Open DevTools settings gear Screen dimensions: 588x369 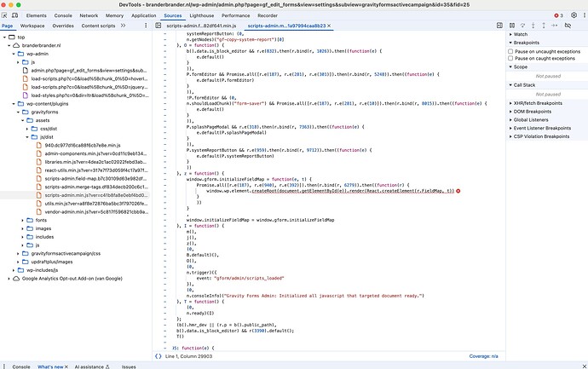pyautogui.click(x=574, y=15)
